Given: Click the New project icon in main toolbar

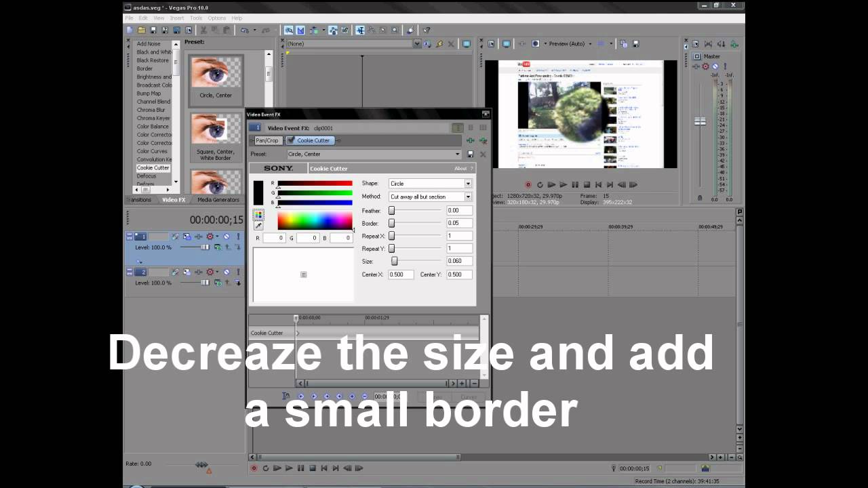Looking at the screenshot, I should pyautogui.click(x=130, y=30).
